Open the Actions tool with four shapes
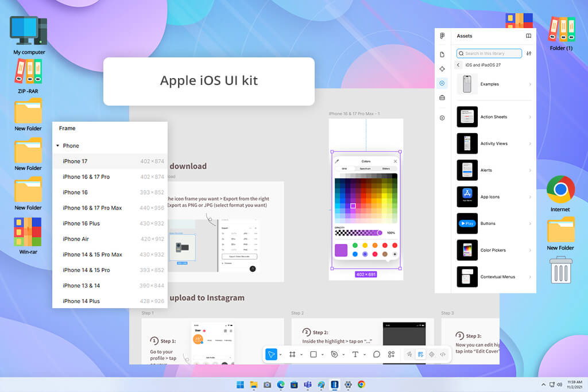The height and width of the screenshot is (392, 588). [x=391, y=354]
